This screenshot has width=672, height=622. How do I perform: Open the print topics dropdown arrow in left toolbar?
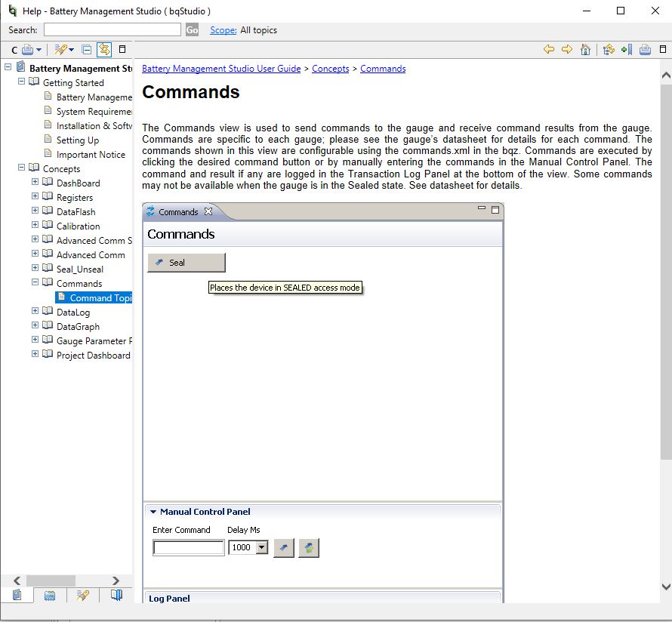pos(39,50)
